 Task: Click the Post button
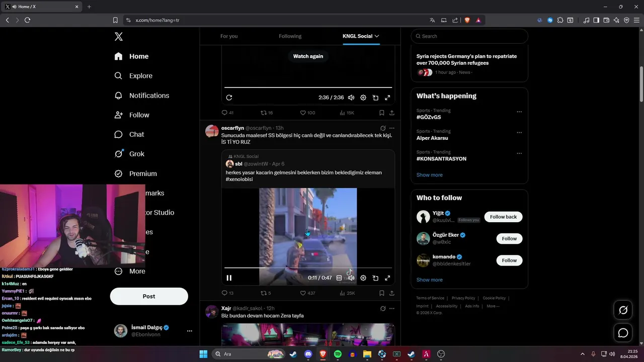pos(149,296)
